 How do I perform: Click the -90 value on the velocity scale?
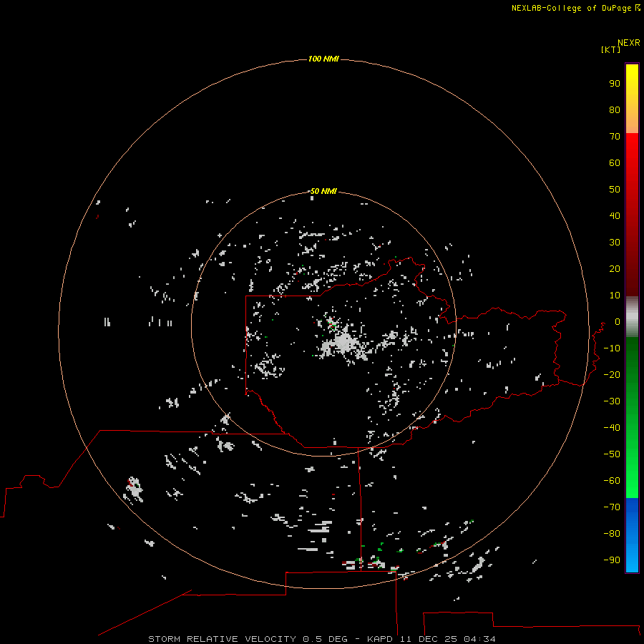pyautogui.click(x=612, y=560)
